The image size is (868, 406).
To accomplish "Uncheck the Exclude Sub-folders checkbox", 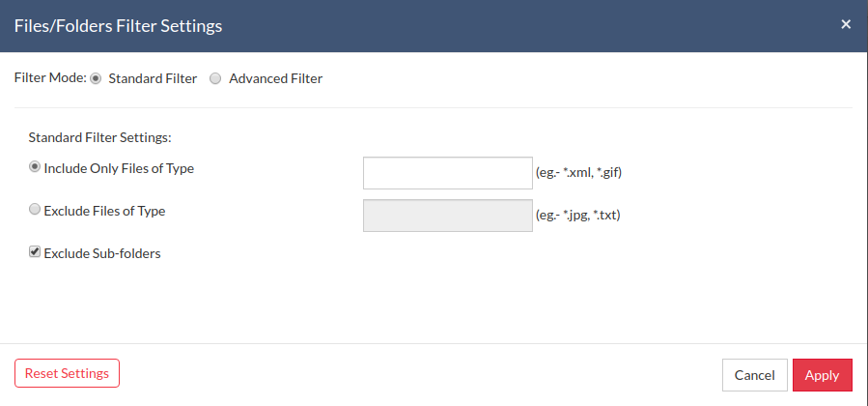I will coord(35,252).
